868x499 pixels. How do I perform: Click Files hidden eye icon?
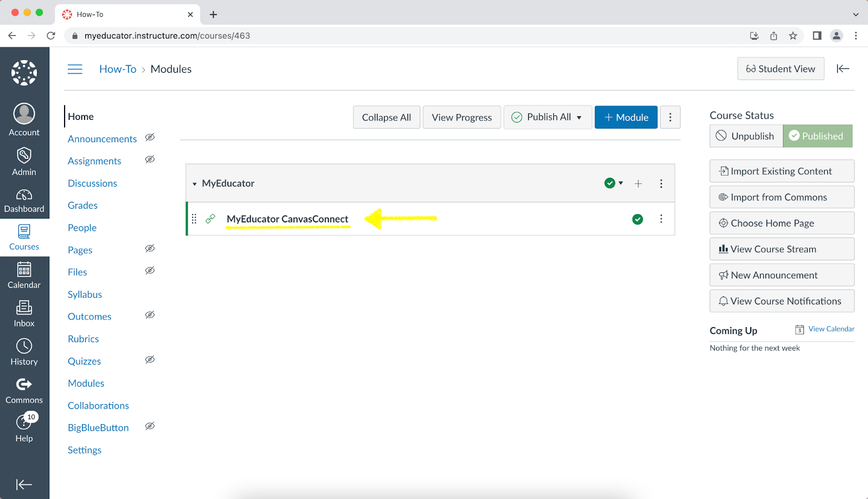coord(150,271)
